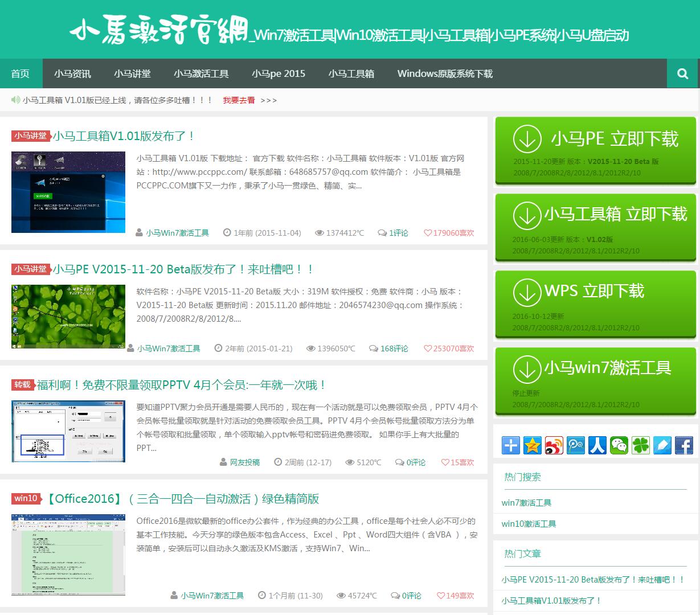This screenshot has height=615, width=700.
Task: Share via the WeChat icon
Action: pos(619,445)
